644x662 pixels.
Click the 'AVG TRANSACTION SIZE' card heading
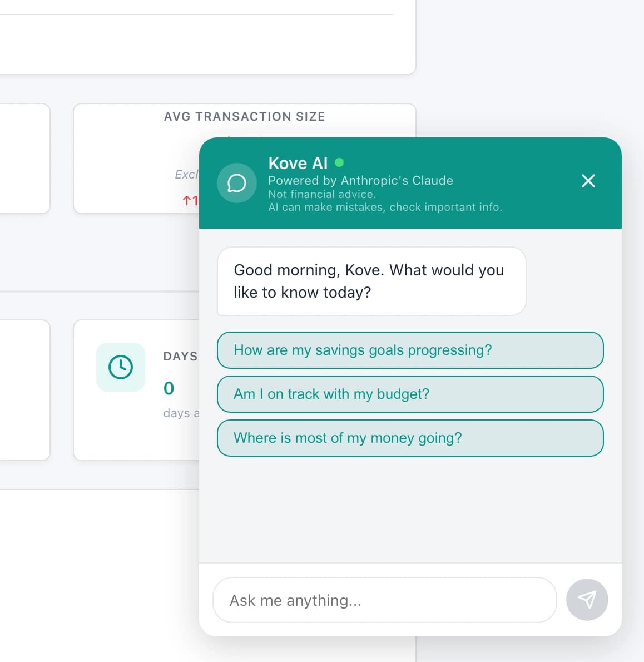244,116
